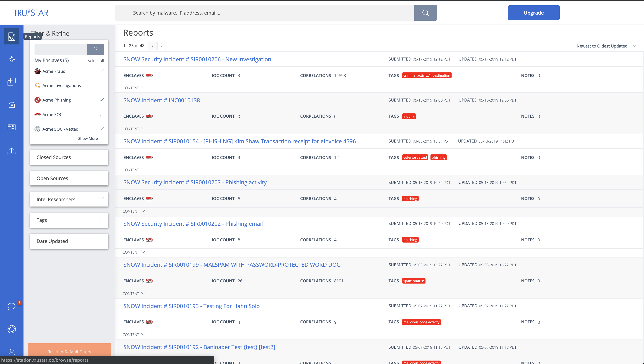Click the TruSTAR logo
The image size is (644, 364).
click(31, 13)
